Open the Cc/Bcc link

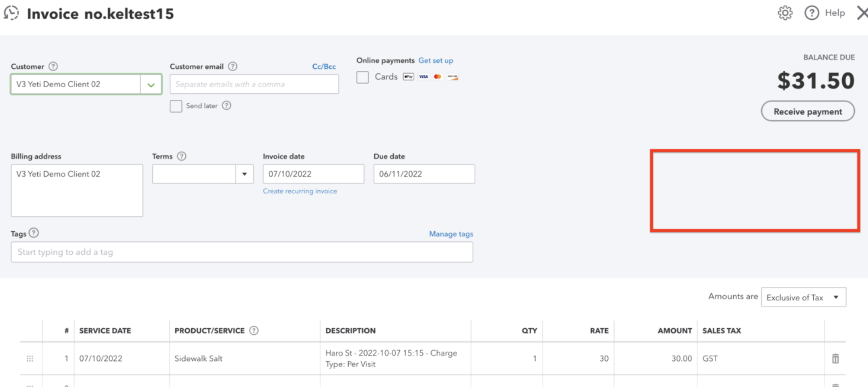click(x=324, y=67)
